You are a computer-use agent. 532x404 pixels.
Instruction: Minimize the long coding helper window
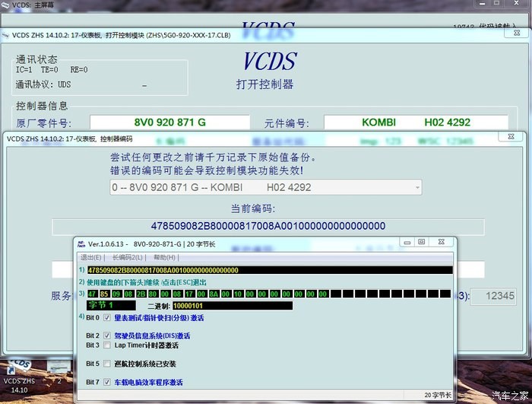pyautogui.click(x=407, y=242)
